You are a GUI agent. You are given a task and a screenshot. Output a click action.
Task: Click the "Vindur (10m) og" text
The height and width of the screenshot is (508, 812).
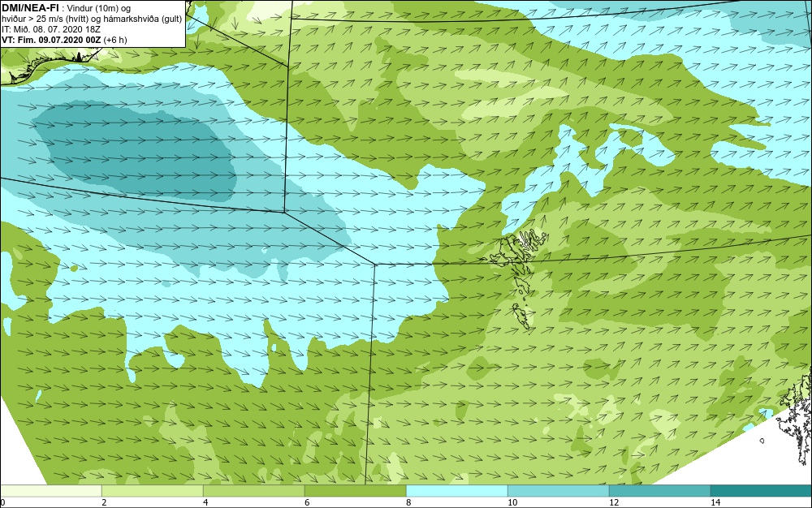99,8
